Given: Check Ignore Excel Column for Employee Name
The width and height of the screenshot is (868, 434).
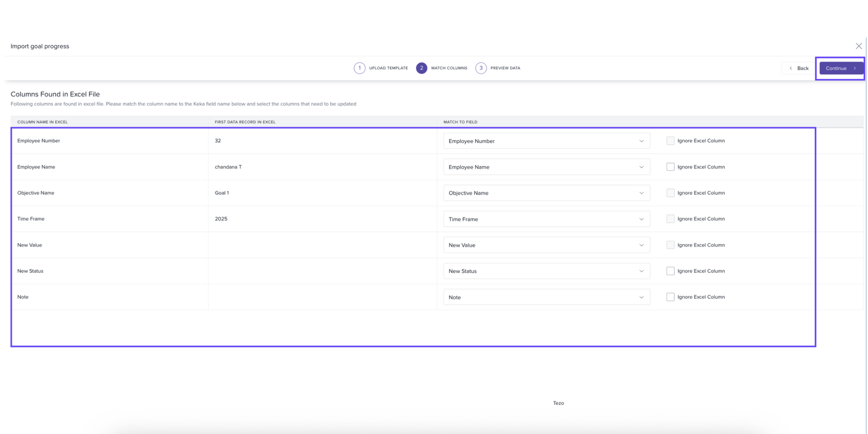Looking at the screenshot, I should click(x=670, y=167).
